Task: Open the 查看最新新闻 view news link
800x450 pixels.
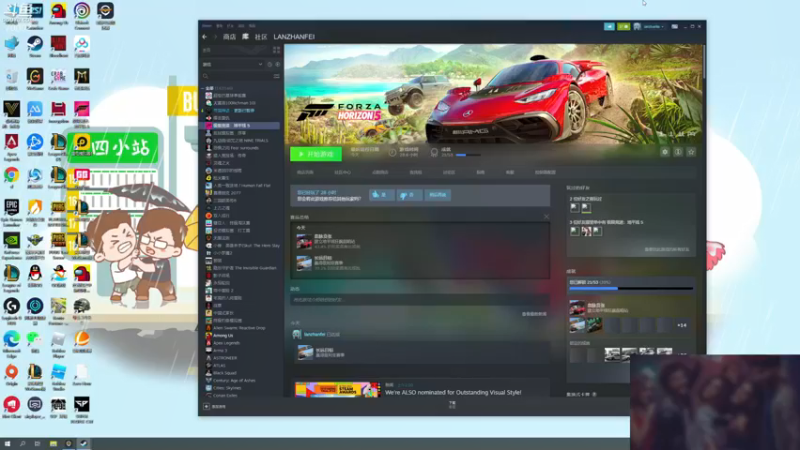Action: coord(534,314)
